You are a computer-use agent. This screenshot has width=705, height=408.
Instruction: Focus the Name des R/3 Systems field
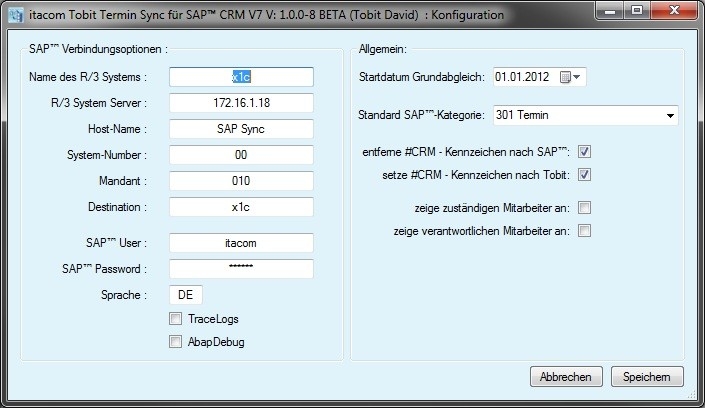click(241, 77)
